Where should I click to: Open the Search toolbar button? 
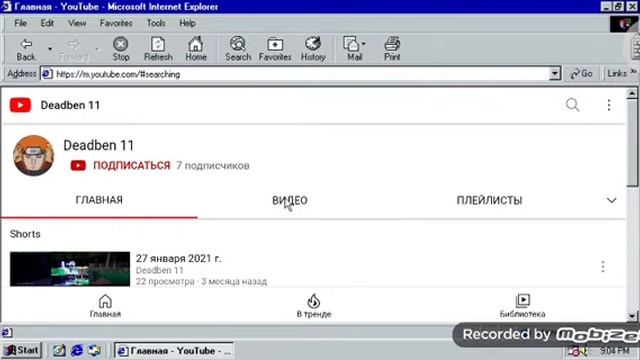tap(238, 49)
